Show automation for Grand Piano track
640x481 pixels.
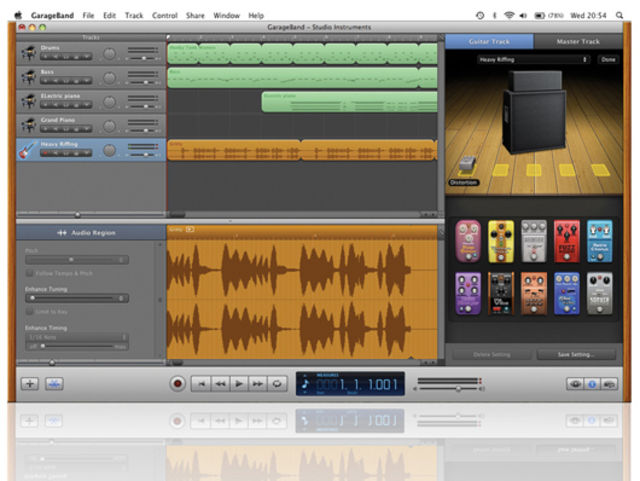(87, 129)
